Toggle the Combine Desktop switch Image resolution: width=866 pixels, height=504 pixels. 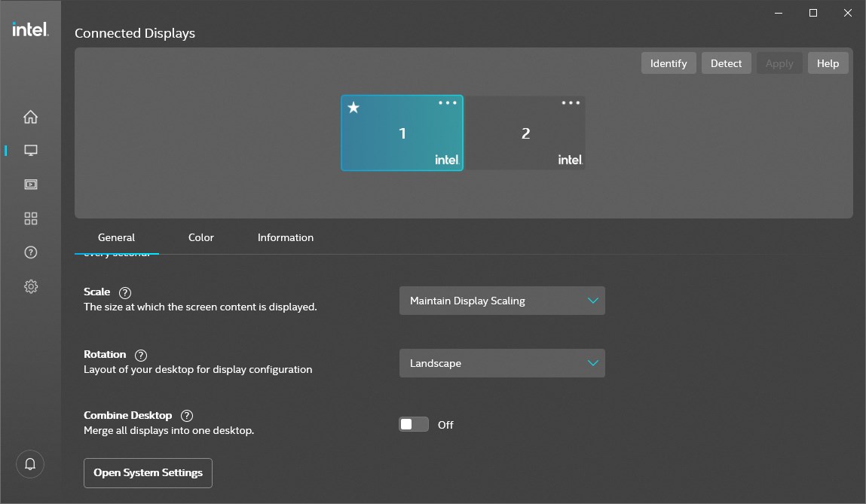pyautogui.click(x=414, y=424)
